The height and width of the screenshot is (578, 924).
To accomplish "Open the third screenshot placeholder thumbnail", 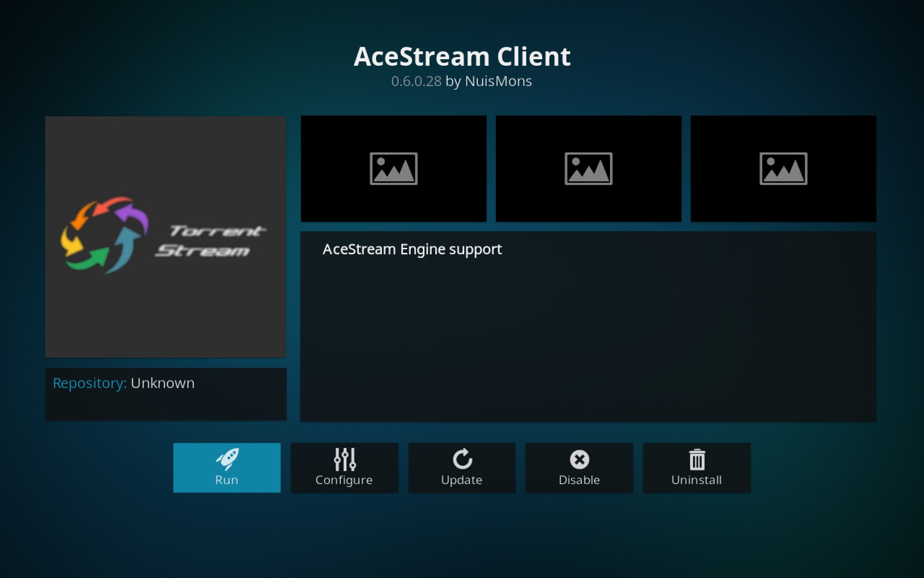I will pos(784,169).
